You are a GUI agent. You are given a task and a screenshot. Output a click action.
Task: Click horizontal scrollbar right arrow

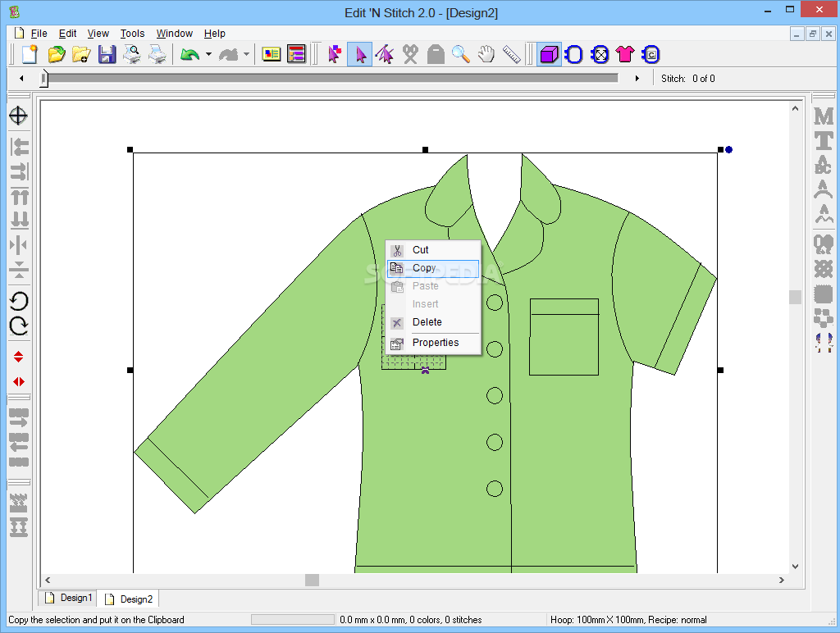pos(782,580)
